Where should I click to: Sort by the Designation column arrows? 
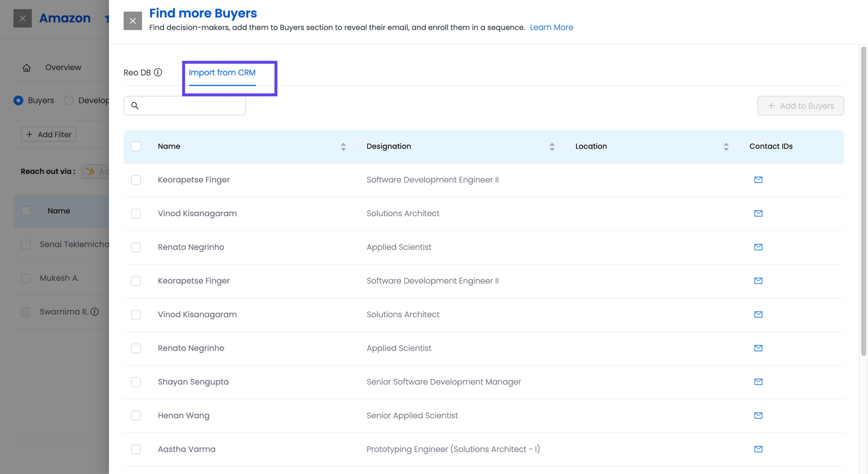[552, 147]
